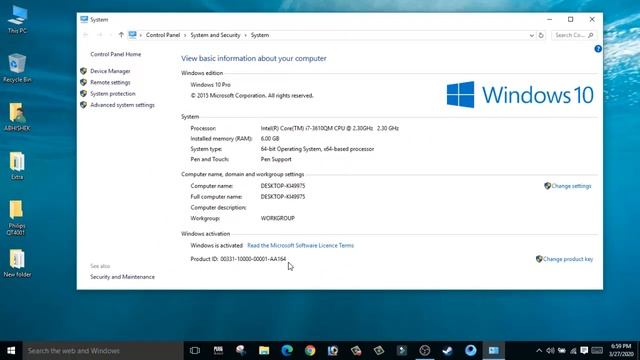Click the active System window taskbar button

click(x=493, y=351)
